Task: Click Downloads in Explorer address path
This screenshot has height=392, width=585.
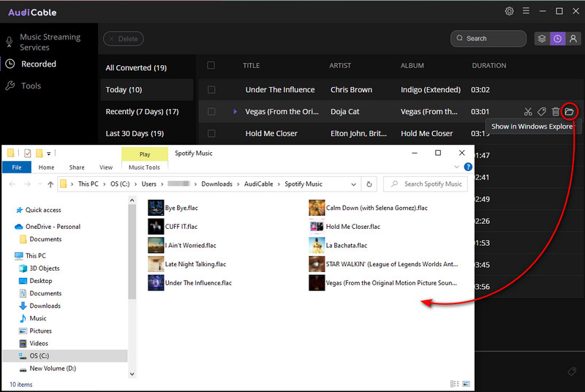Action: [x=216, y=184]
